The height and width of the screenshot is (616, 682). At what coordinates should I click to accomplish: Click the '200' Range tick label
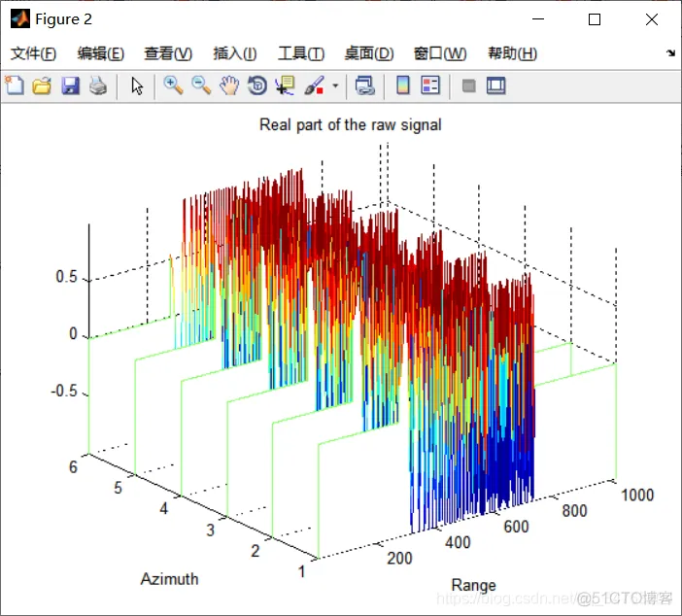tap(399, 558)
